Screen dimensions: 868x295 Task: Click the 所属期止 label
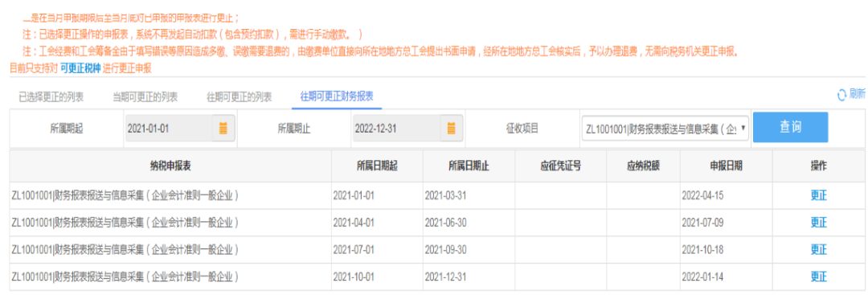[x=294, y=129]
